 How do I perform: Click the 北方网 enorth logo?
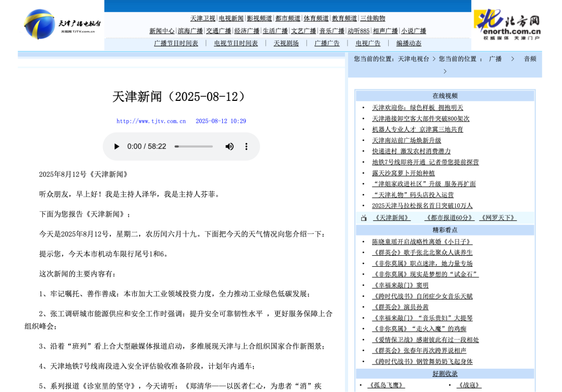point(507,24)
